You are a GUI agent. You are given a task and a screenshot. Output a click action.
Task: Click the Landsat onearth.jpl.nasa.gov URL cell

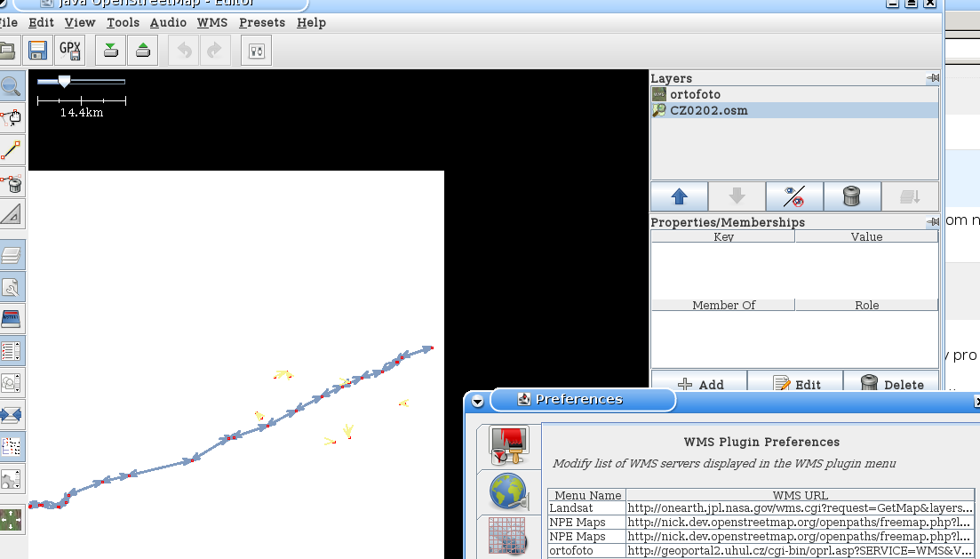pyautogui.click(x=800, y=508)
